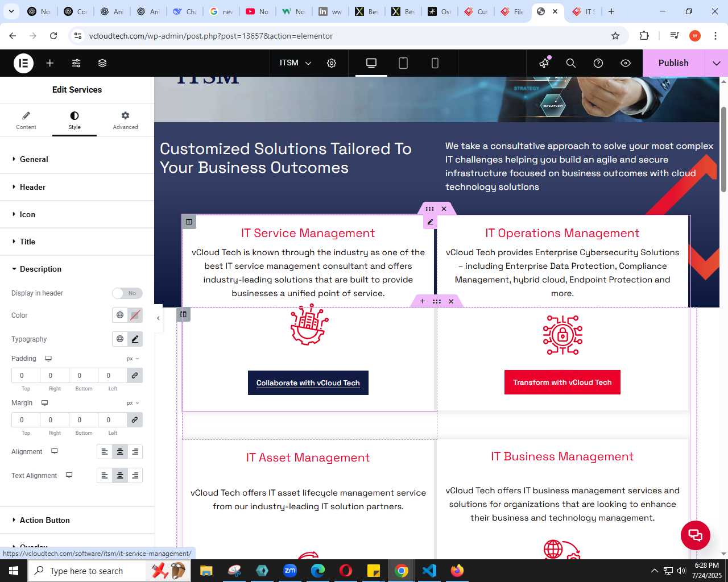Click Transform with vCloud Tech button
728x582 pixels.
(x=562, y=383)
